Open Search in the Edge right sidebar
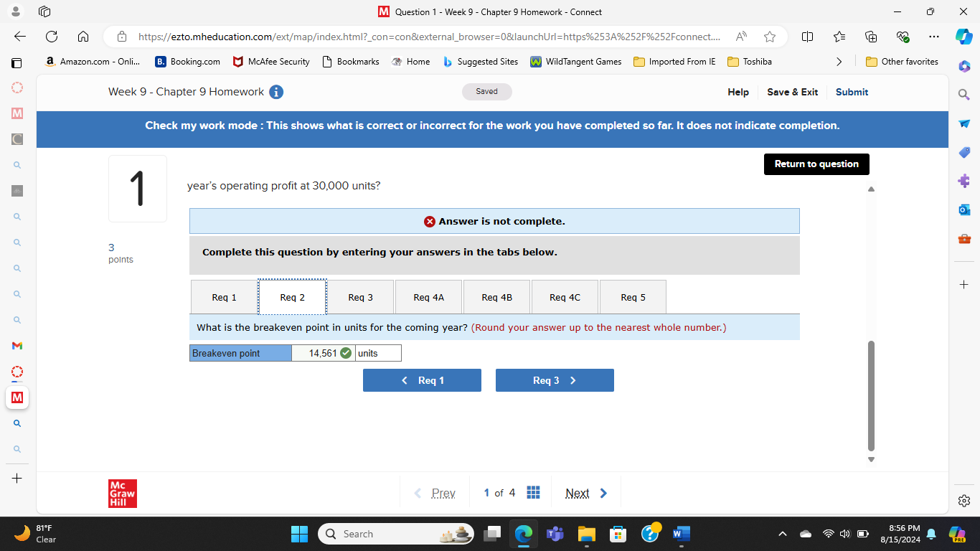The width and height of the screenshot is (980, 551). pos(964,94)
